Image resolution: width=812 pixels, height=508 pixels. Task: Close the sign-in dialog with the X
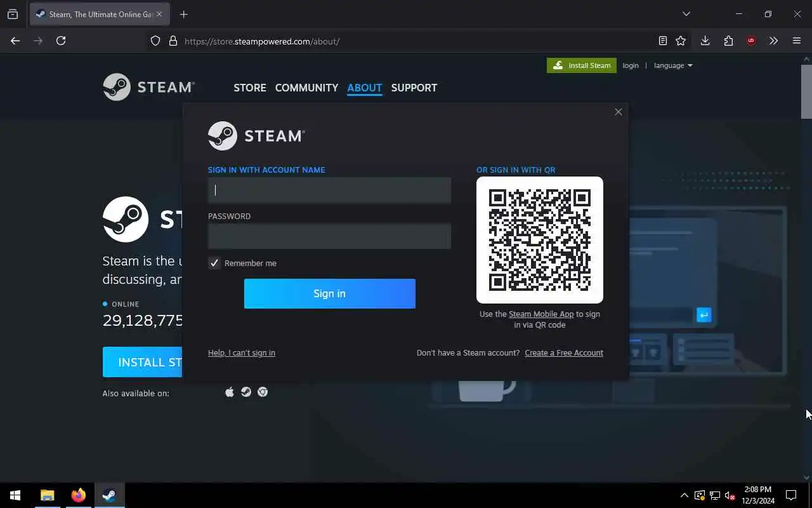click(619, 112)
